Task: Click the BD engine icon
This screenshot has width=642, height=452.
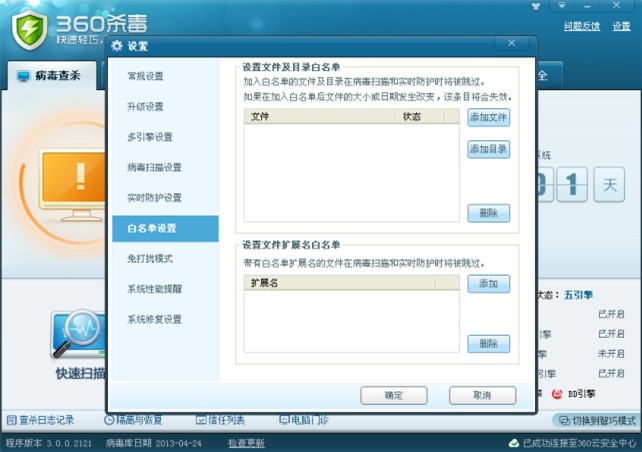Action: [559, 395]
